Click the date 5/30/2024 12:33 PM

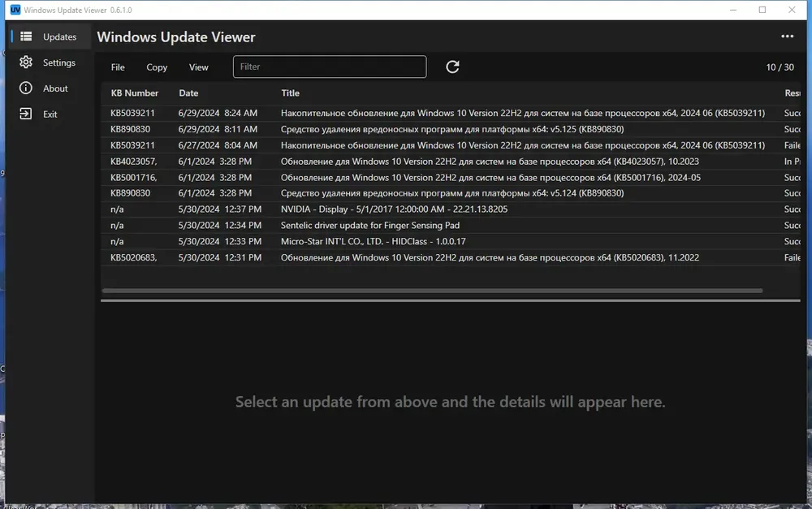[x=219, y=241]
